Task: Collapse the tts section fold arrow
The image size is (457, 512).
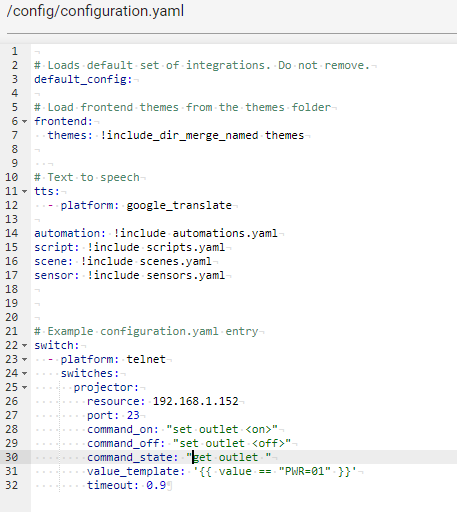Action: [x=25, y=192]
